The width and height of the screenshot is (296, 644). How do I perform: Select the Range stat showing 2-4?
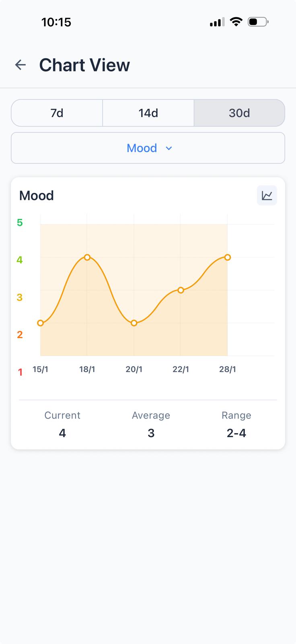[x=236, y=433]
